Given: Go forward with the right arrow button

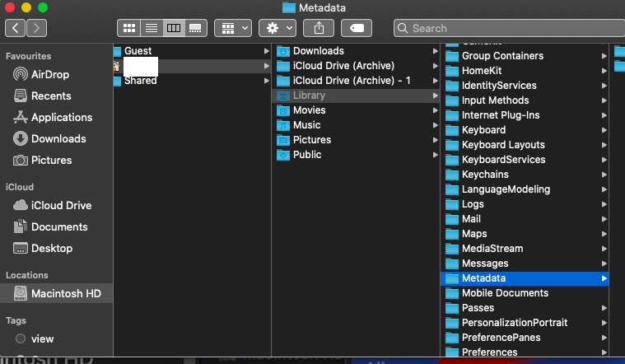Looking at the screenshot, I should 37,28.
